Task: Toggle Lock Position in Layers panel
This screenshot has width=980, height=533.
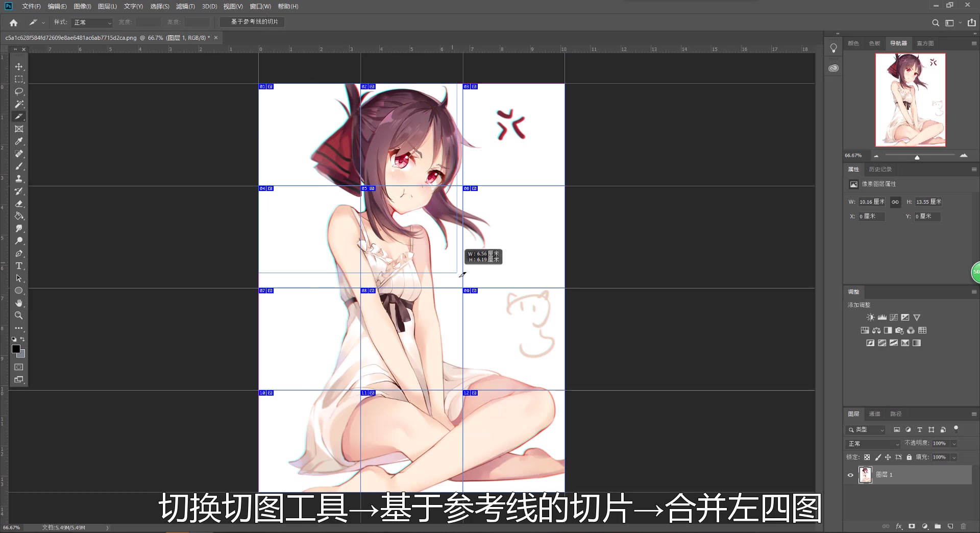Action: tap(888, 457)
